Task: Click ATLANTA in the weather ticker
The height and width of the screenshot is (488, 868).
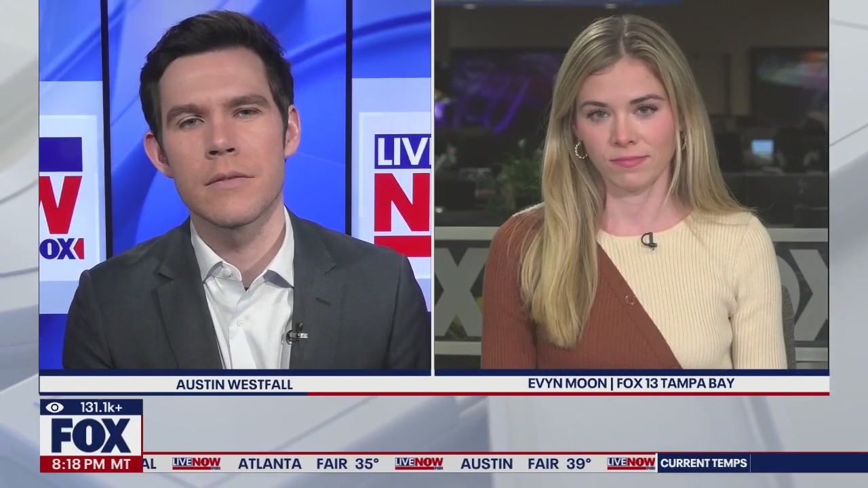Action: pos(269,464)
